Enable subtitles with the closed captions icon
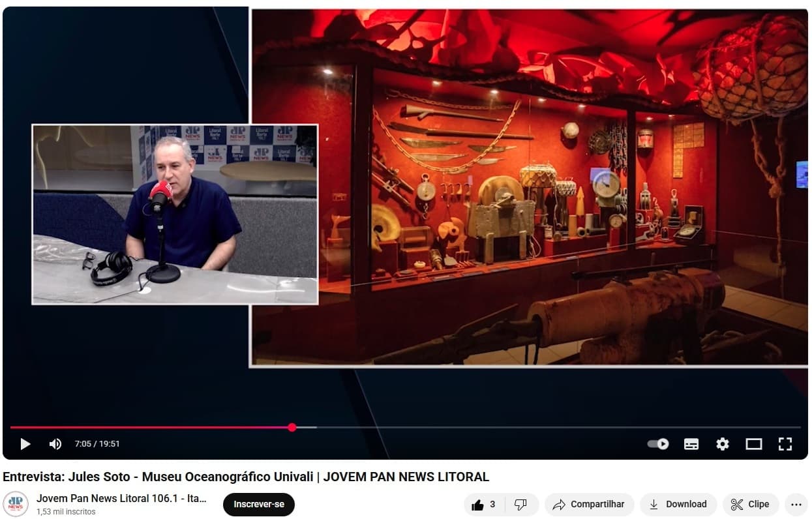This screenshot has width=812, height=519. tap(691, 443)
